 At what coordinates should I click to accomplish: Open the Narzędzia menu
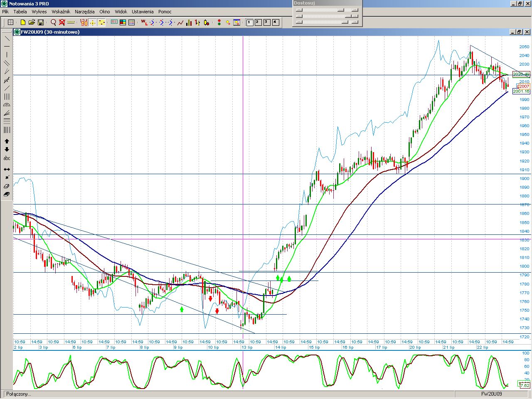(84, 12)
